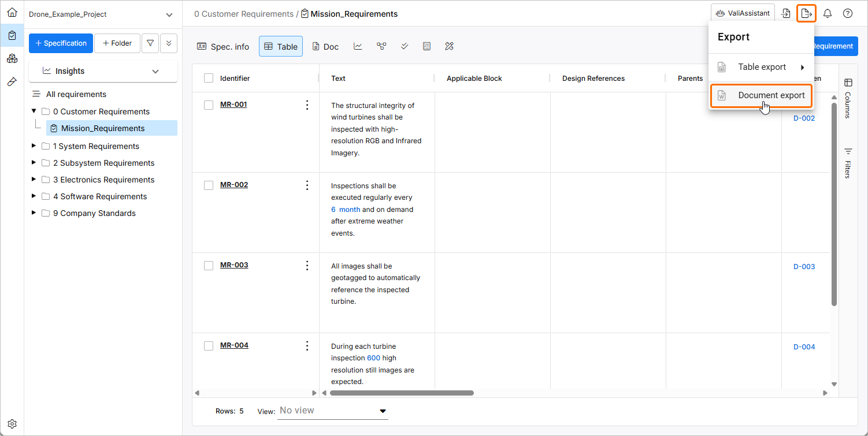Open the MR-002 identifier link
Viewport: 868px width, 436px height.
pyautogui.click(x=234, y=185)
